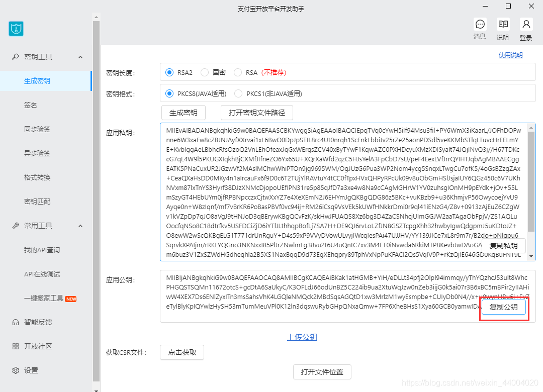Open 一键搬家工具 in the sidebar
This screenshot has height=392, width=543.
tap(46, 298)
